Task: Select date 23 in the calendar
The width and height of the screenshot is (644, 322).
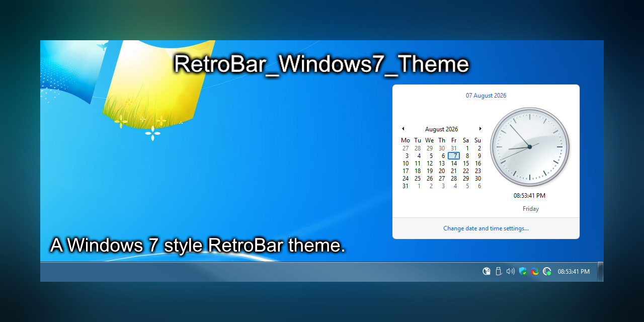Action: (x=478, y=171)
